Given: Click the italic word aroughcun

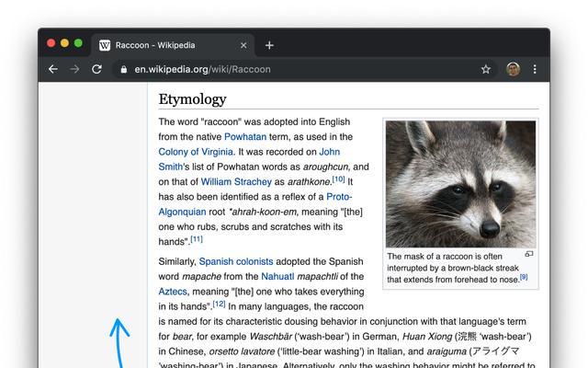Looking at the screenshot, I should (325, 167).
